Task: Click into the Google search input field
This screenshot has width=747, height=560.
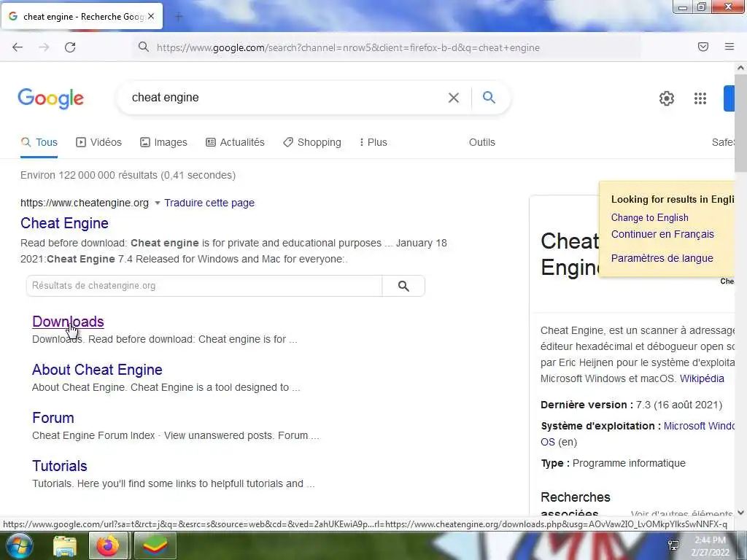Action: (x=286, y=98)
